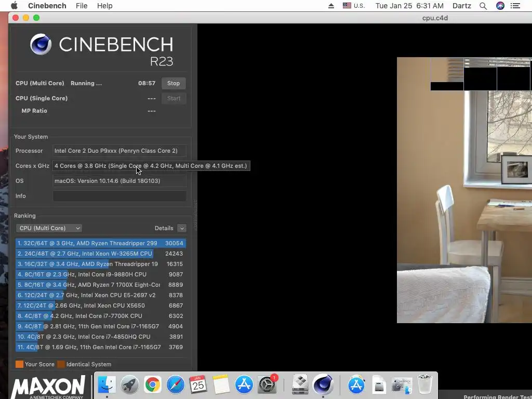This screenshot has width=532, height=399.
Task: Select ranking row Intel Xeon CPU X5650
Action: 100,305
